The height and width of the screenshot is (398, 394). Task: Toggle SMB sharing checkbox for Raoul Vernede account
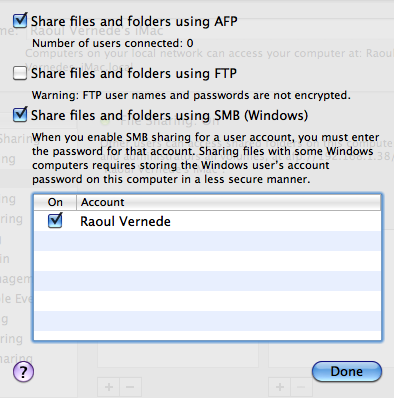55,221
